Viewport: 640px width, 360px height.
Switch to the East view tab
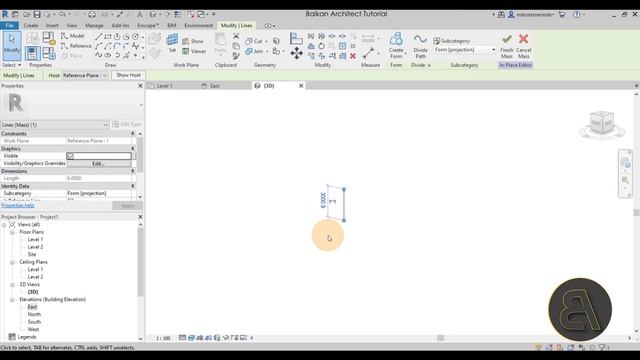point(215,86)
